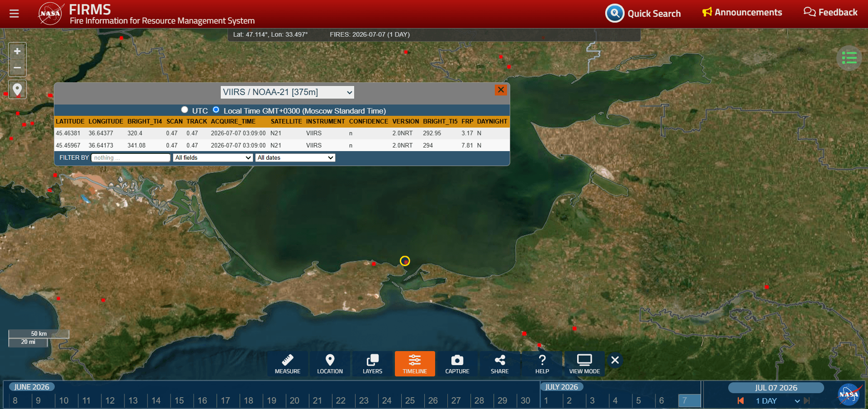Screen dimensions: 868x409
Task: Click the Filter By text field
Action: point(131,157)
